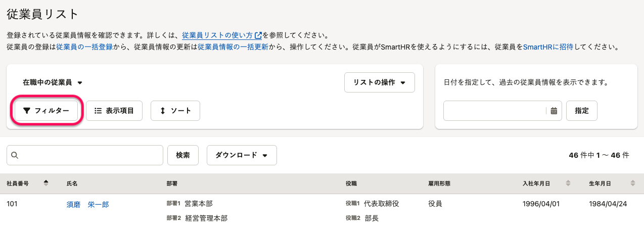Click the 表示項目 list icon
The image size is (644, 227).
coord(99,111)
